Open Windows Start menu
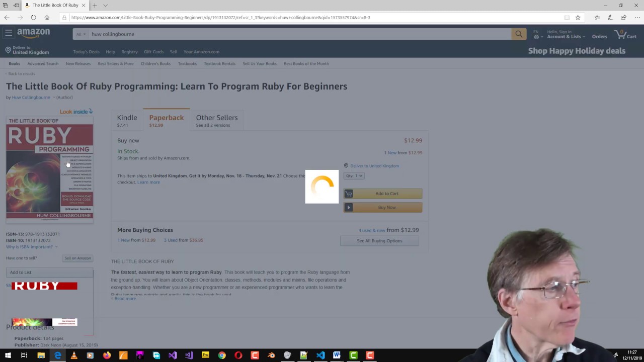 tap(8, 355)
